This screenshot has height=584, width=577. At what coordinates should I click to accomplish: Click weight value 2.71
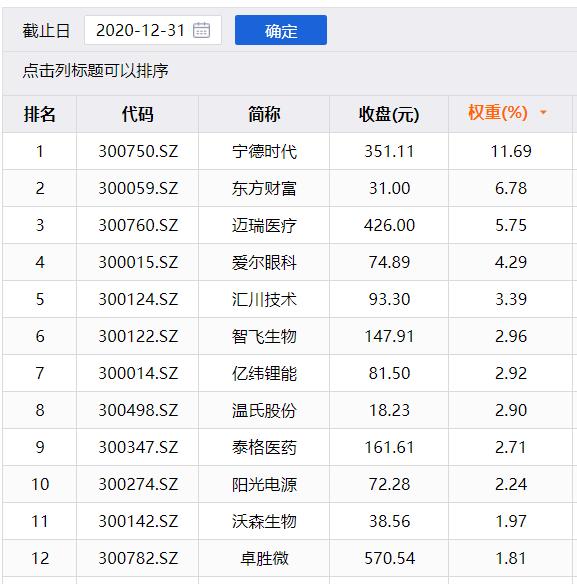511,447
